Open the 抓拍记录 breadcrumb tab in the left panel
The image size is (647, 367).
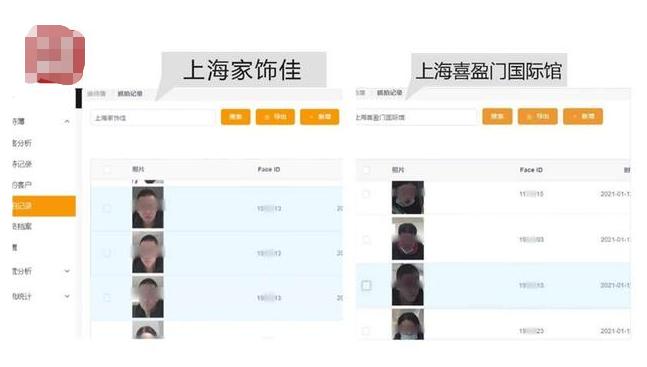click(130, 94)
